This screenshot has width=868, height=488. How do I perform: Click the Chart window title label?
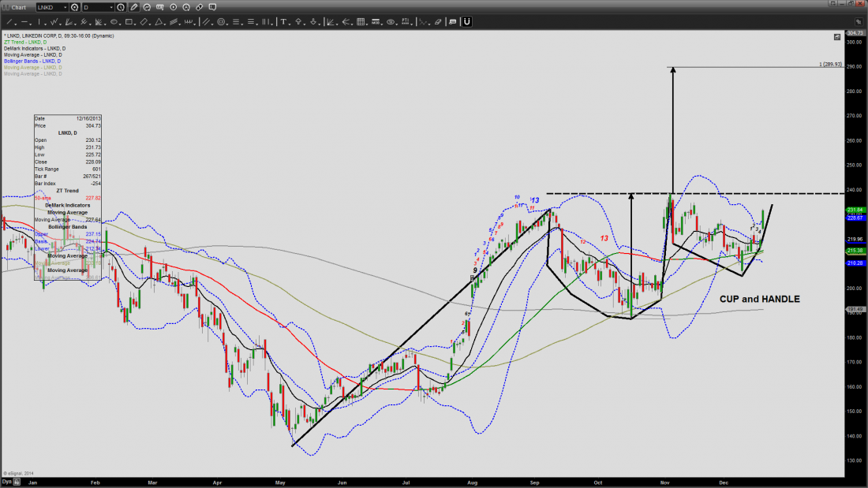[x=18, y=7]
